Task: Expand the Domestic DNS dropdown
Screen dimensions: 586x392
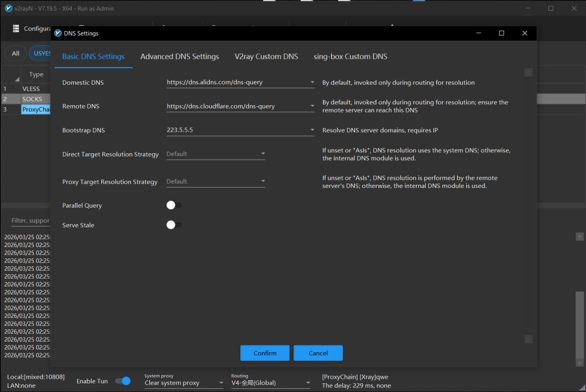Action: coord(312,83)
